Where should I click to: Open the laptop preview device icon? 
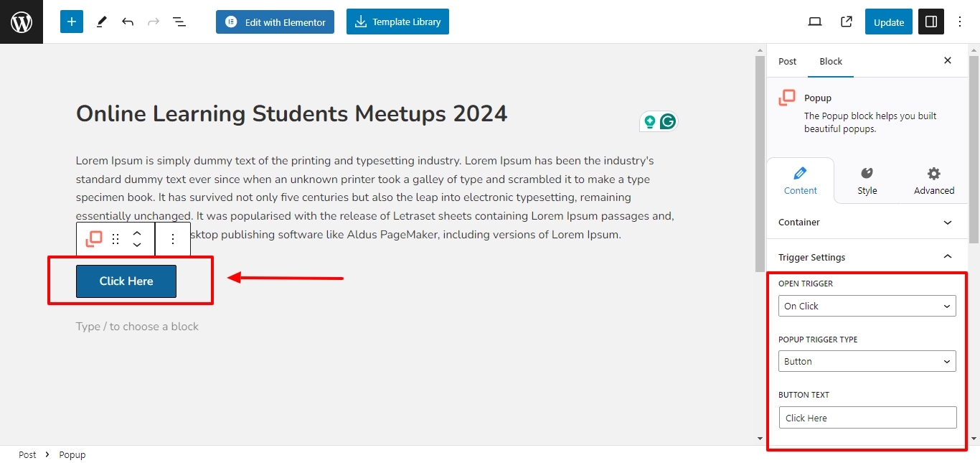pyautogui.click(x=815, y=22)
